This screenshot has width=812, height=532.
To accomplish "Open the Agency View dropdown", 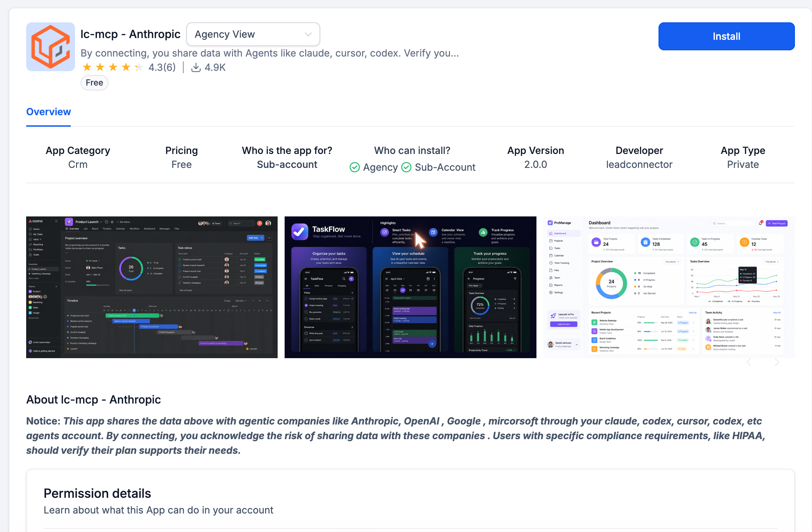I will pos(253,34).
